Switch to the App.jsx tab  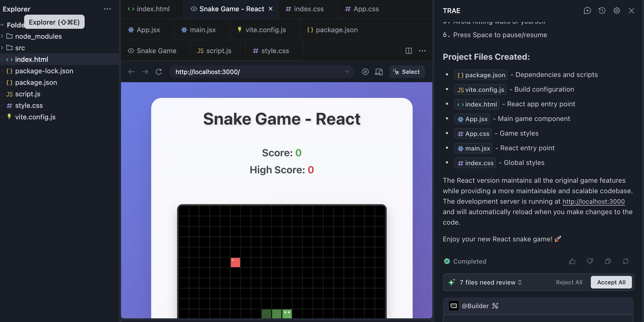pyautogui.click(x=148, y=30)
